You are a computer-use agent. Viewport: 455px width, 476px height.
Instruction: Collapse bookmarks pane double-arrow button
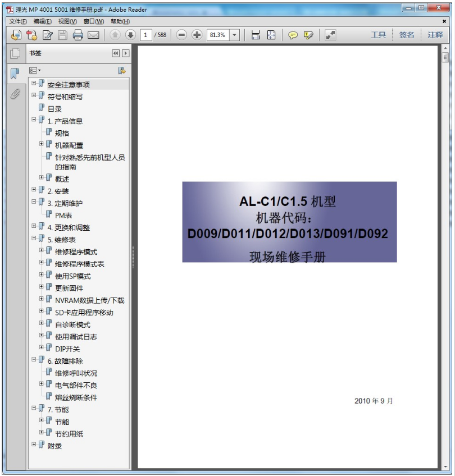click(116, 53)
